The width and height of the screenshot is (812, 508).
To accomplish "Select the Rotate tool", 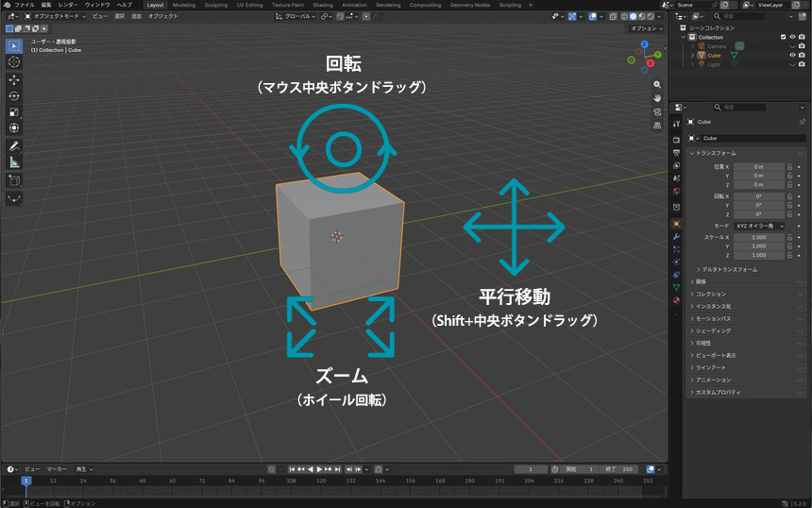I will (x=14, y=95).
